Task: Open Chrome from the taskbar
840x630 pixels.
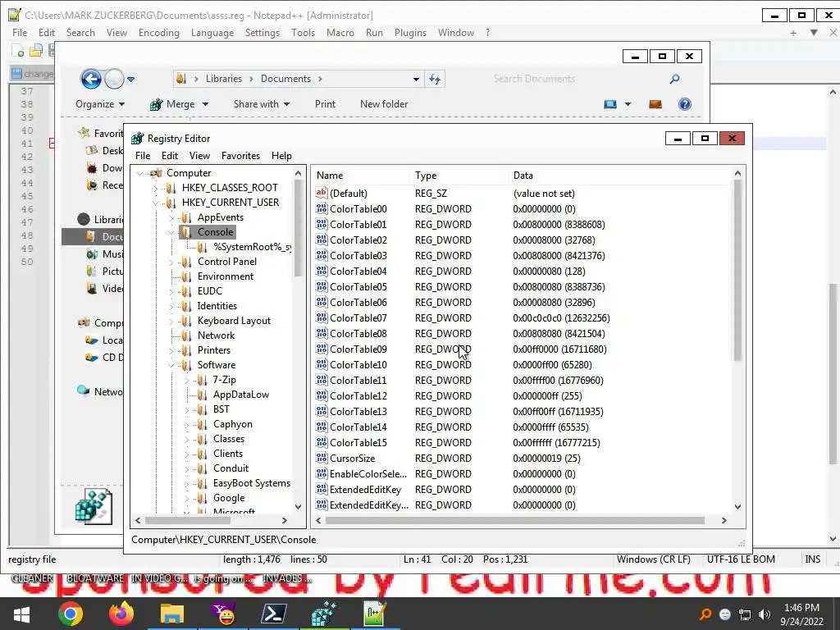Action: click(x=71, y=614)
